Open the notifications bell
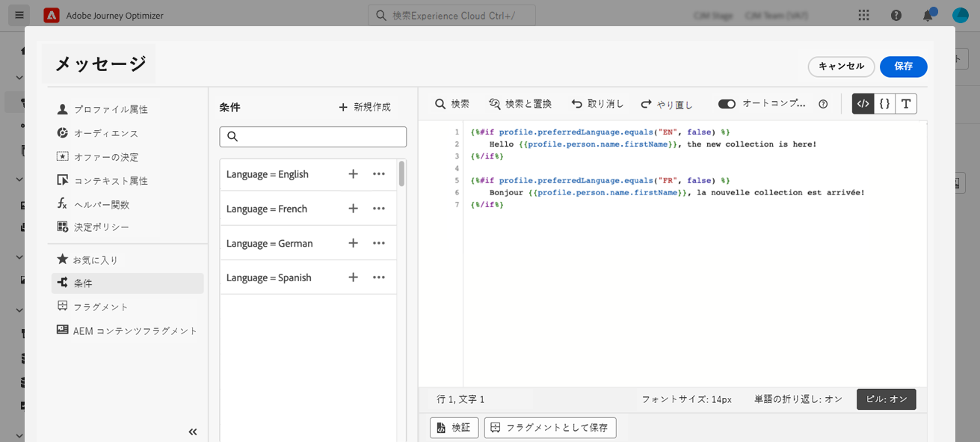 click(928, 16)
